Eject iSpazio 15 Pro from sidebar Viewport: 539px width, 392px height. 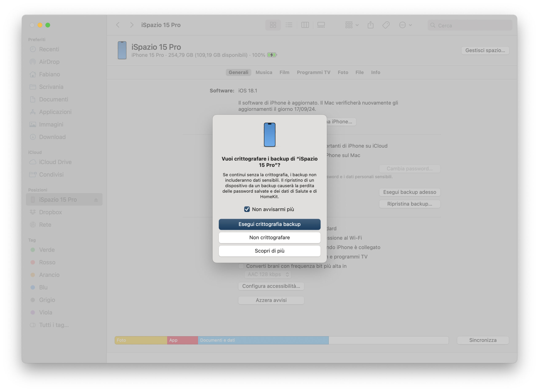[96, 200]
